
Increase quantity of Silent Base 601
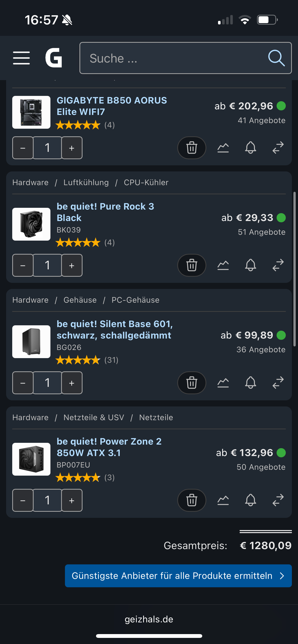pyautogui.click(x=72, y=383)
